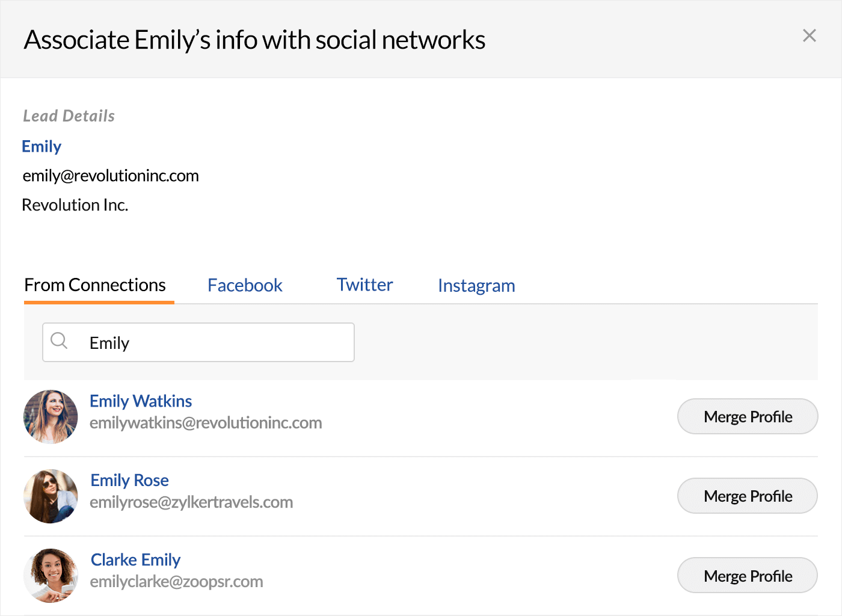This screenshot has height=616, width=842.
Task: Click the search magnifier icon
Action: pyautogui.click(x=59, y=341)
